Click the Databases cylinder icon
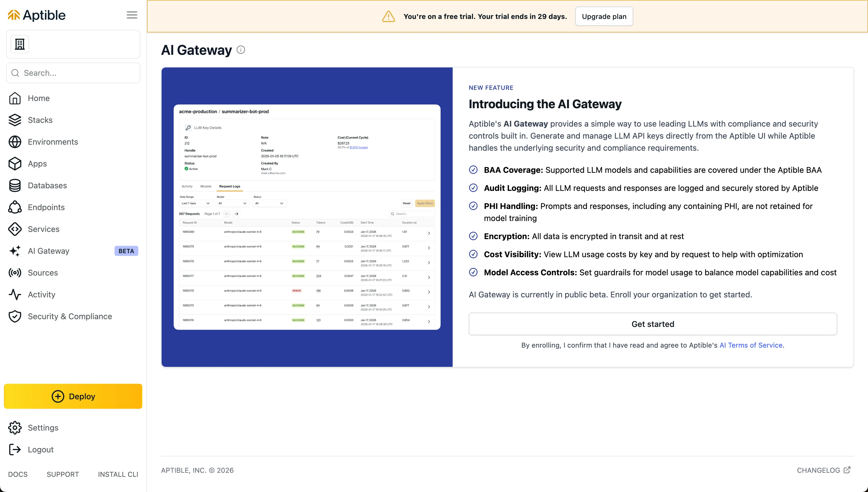868x492 pixels. [15, 185]
